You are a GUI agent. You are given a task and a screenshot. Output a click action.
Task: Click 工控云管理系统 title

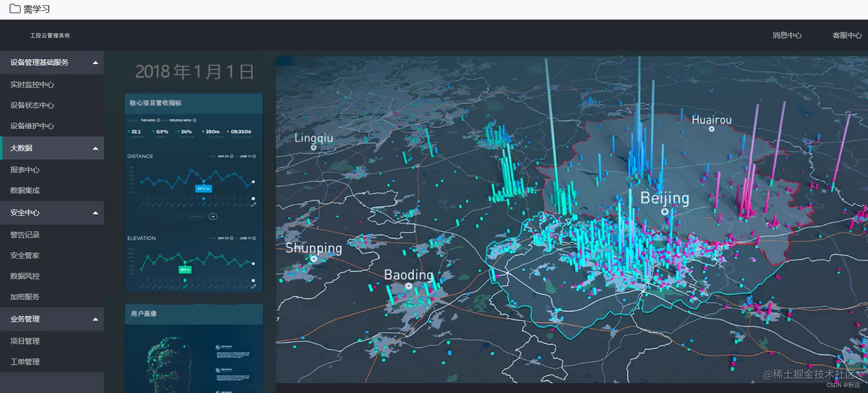tap(50, 36)
